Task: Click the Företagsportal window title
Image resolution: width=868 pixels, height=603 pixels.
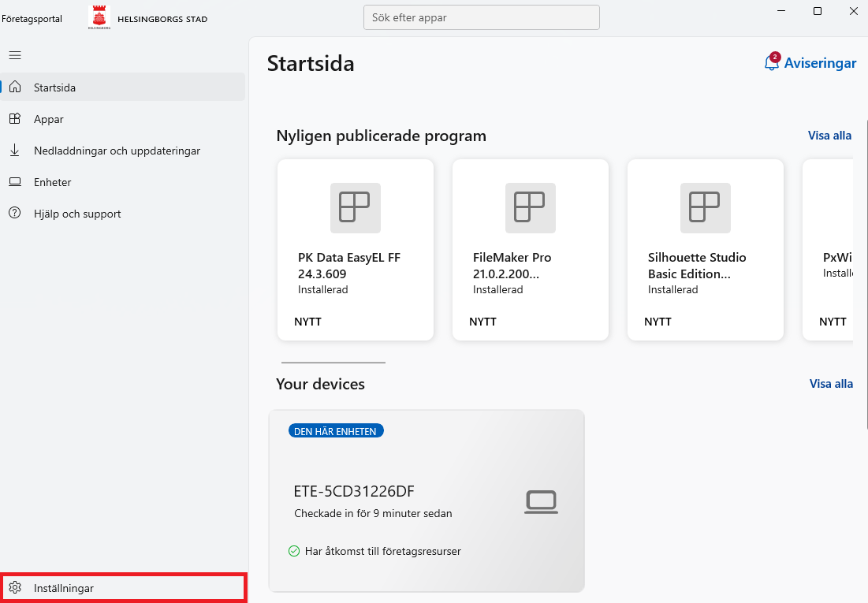Action: pyautogui.click(x=32, y=18)
